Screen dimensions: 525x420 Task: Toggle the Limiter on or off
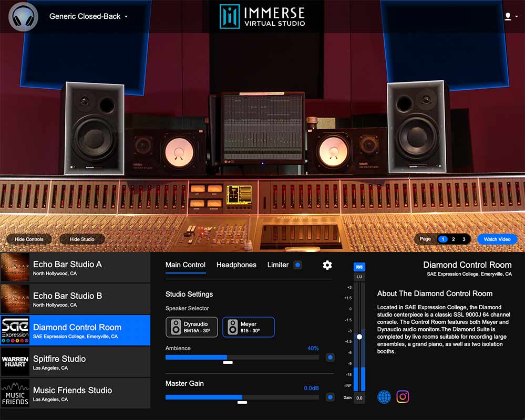298,265
